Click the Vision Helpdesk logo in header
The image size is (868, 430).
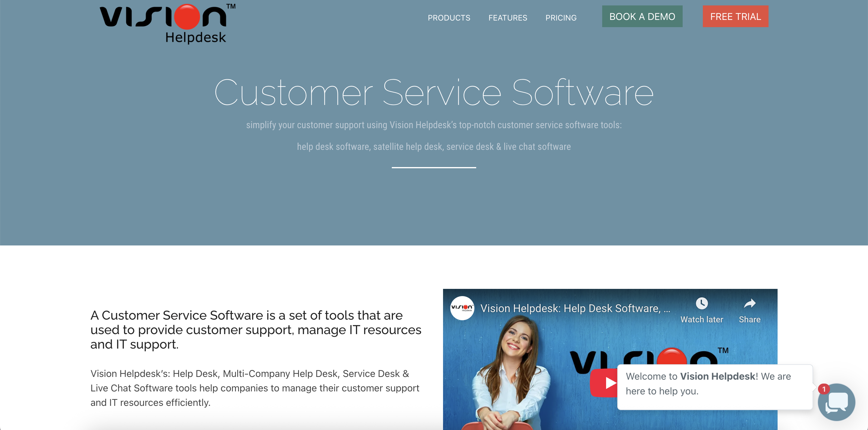(x=168, y=24)
